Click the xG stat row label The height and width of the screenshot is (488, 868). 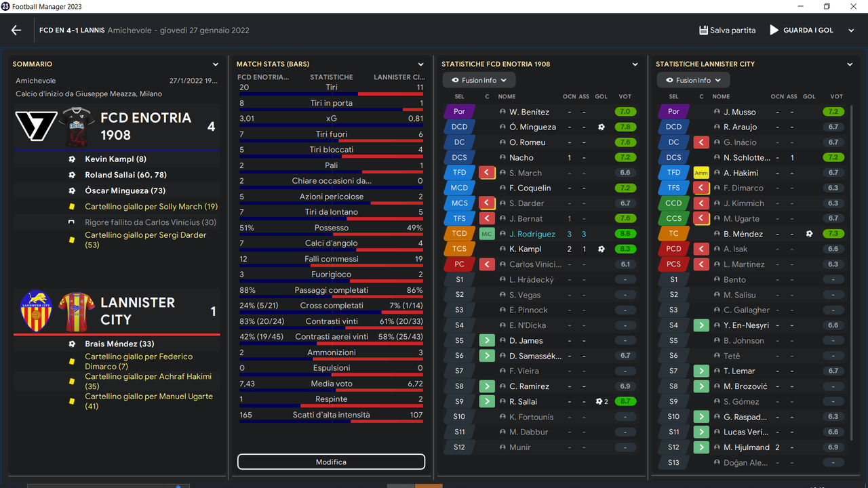(x=332, y=119)
